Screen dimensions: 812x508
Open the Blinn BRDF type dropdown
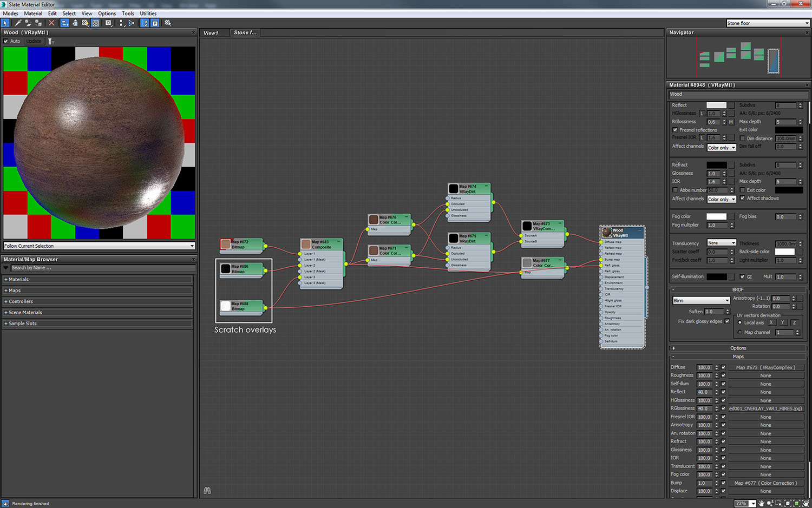coord(701,300)
